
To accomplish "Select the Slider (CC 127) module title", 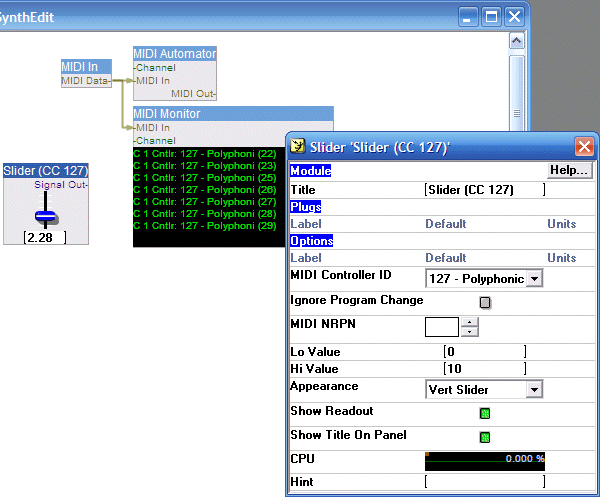I will coord(46,171).
